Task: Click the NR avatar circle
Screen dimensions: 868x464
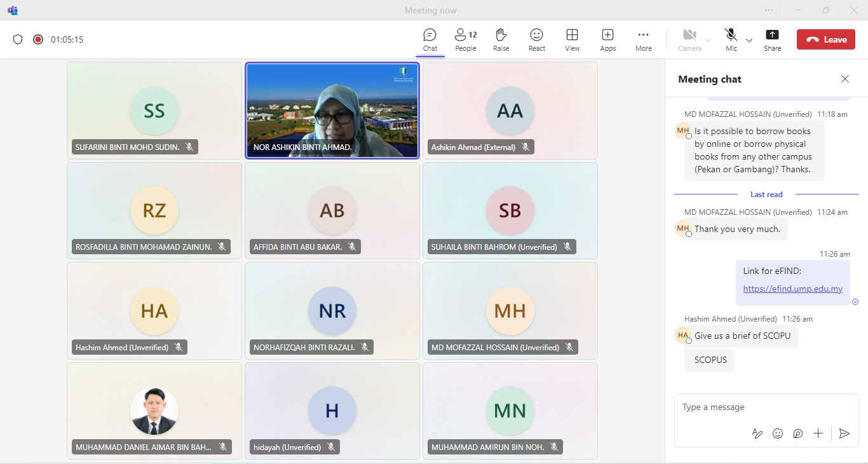Action: pyautogui.click(x=332, y=311)
